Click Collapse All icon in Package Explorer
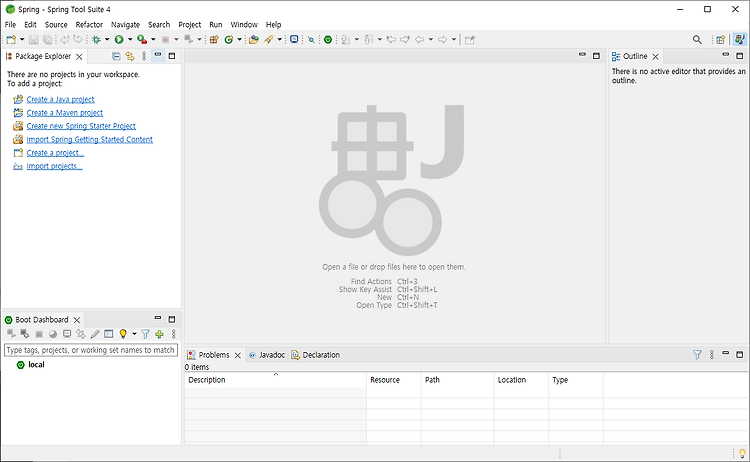This screenshot has width=750, height=462. tap(116, 56)
